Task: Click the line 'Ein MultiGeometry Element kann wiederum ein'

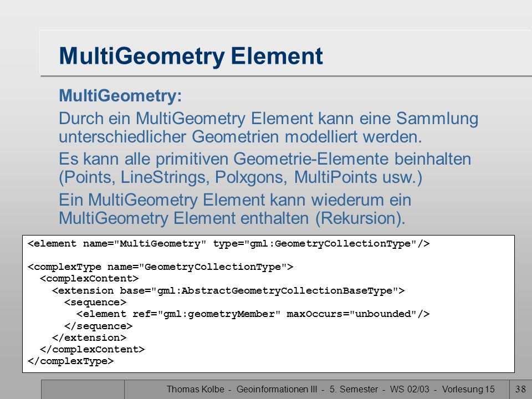Action: pos(235,200)
